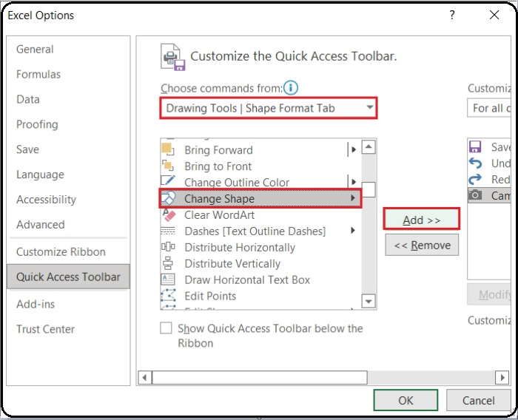Open the Formulas options category
This screenshot has height=420, width=518.
pyautogui.click(x=38, y=74)
